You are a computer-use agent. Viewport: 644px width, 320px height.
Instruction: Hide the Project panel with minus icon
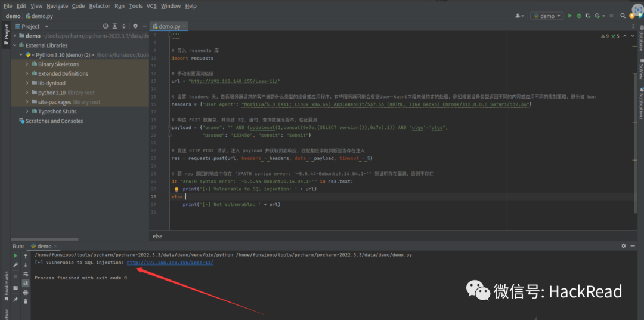pos(144,26)
